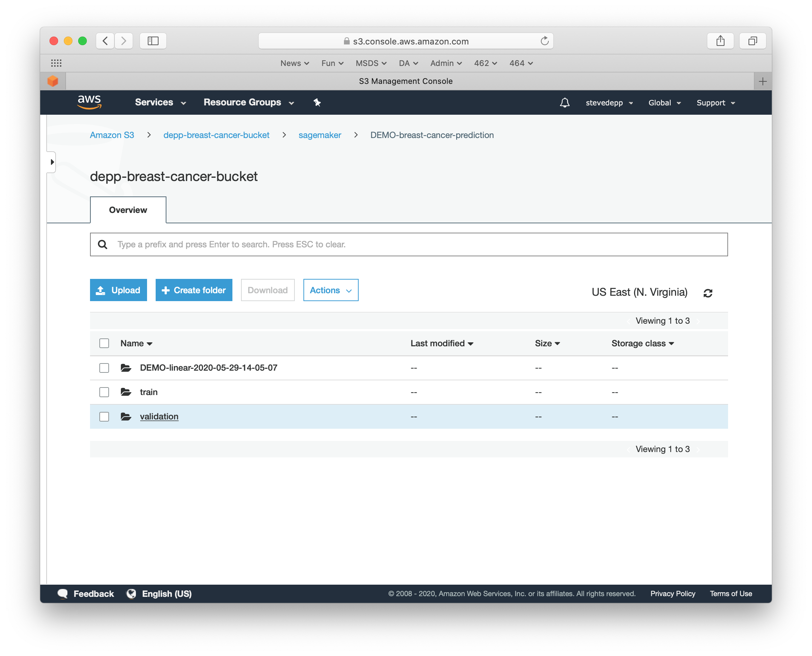Image resolution: width=812 pixels, height=656 pixels.
Task: Open the Safari share menu
Action: coord(720,41)
